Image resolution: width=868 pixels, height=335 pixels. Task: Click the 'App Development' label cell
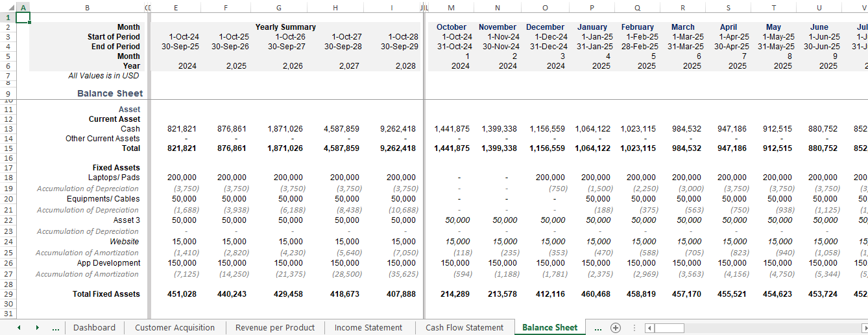108,263
